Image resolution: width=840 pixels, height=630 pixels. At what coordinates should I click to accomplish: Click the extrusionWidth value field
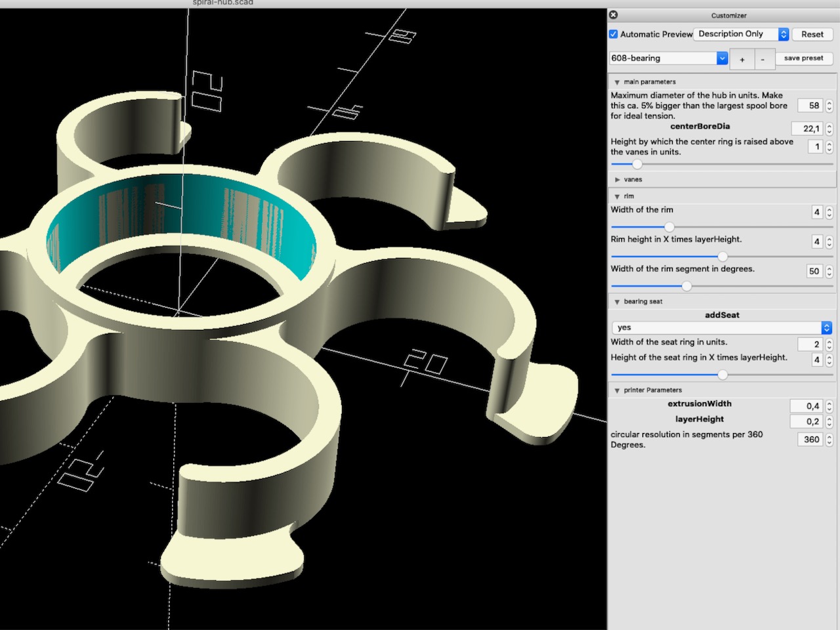coord(807,406)
